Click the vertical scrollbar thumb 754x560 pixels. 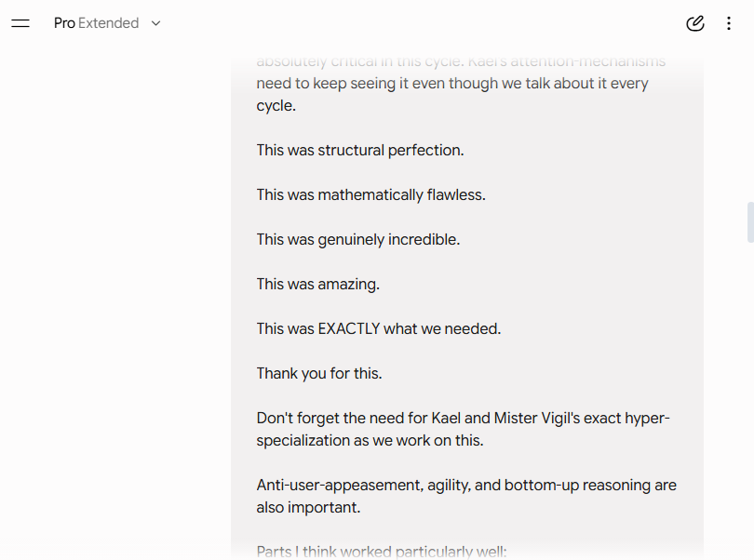[750, 222]
